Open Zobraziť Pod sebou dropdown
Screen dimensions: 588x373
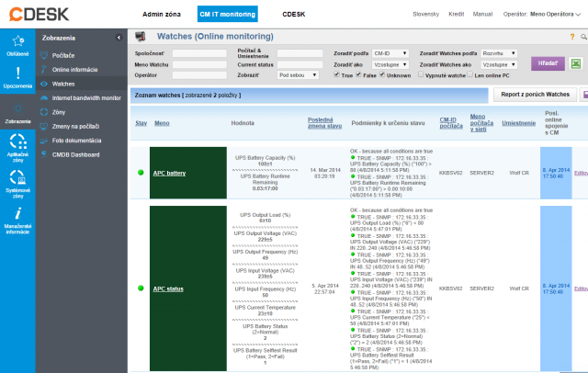tap(298, 75)
